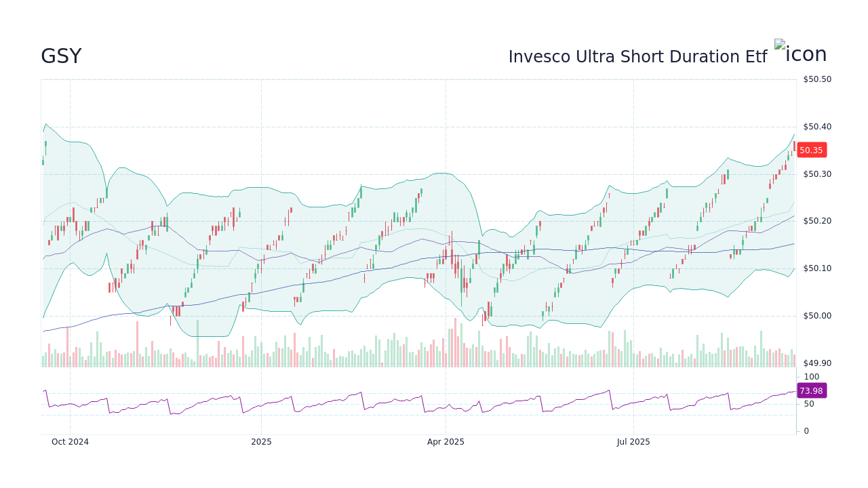Click the Oct 2024 date axis label
868x488 pixels.
click(x=70, y=442)
